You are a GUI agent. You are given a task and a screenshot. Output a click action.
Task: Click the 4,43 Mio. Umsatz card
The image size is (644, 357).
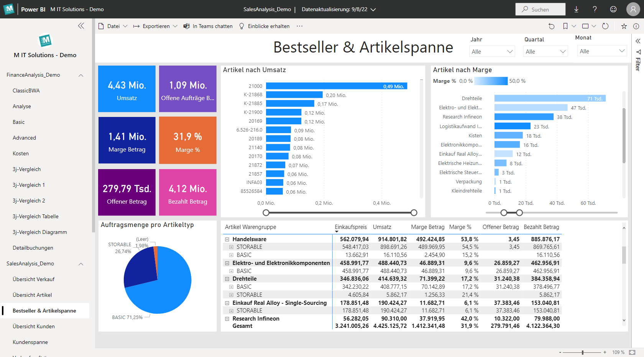127,89
